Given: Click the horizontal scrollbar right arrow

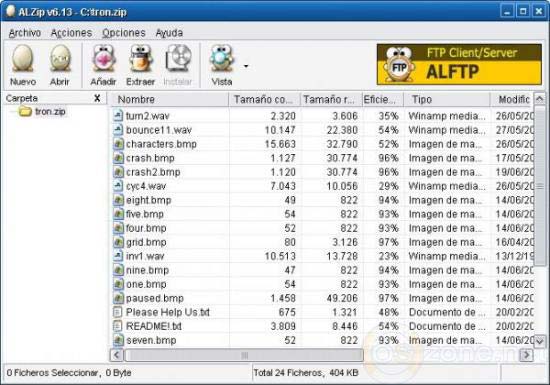Looking at the screenshot, I should click(526, 355).
